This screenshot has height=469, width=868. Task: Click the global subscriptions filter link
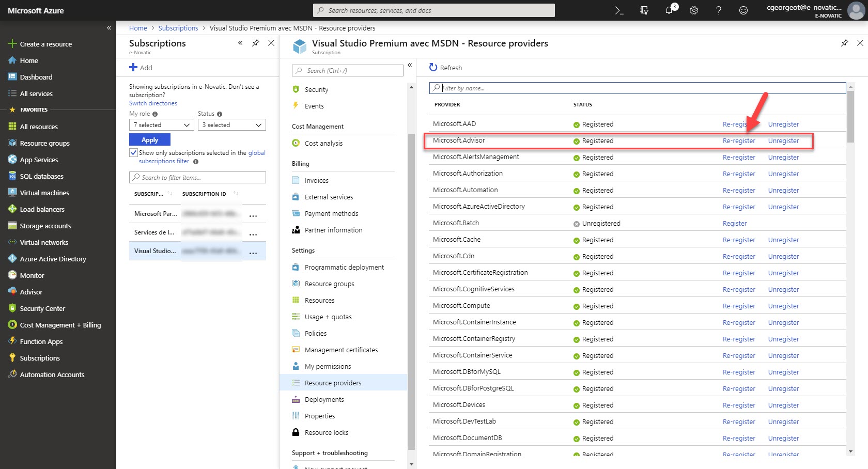(x=202, y=157)
